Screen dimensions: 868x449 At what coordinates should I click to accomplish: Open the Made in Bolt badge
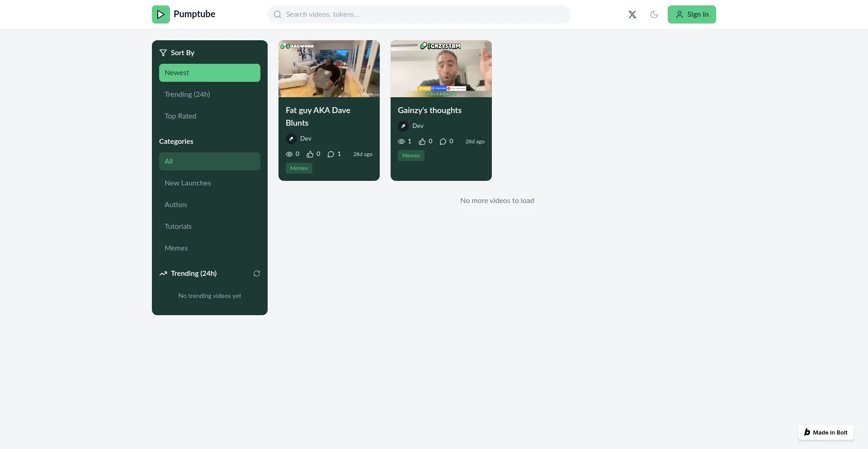coord(826,432)
